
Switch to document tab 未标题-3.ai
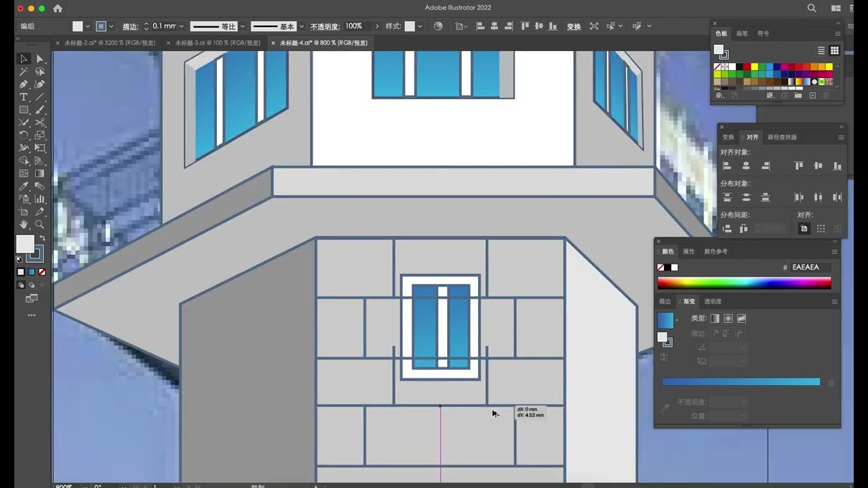coord(218,43)
